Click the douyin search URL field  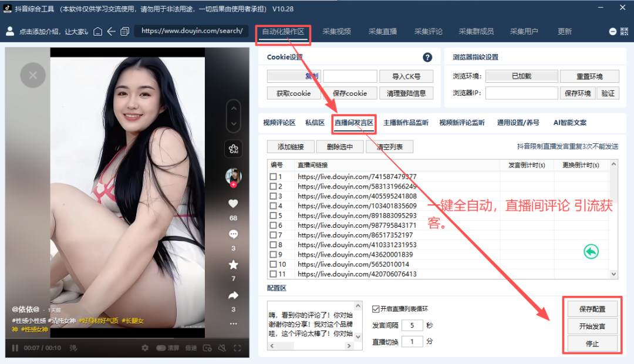[191, 31]
